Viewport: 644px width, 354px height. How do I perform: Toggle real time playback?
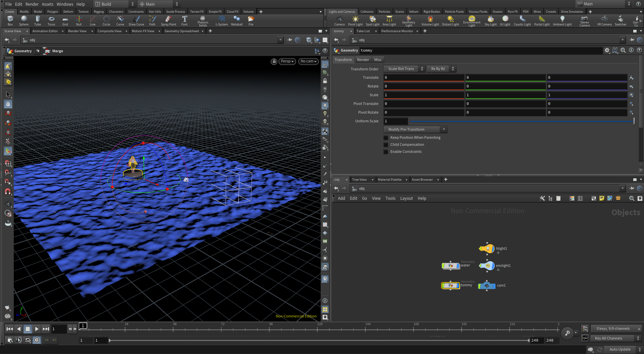point(37,340)
